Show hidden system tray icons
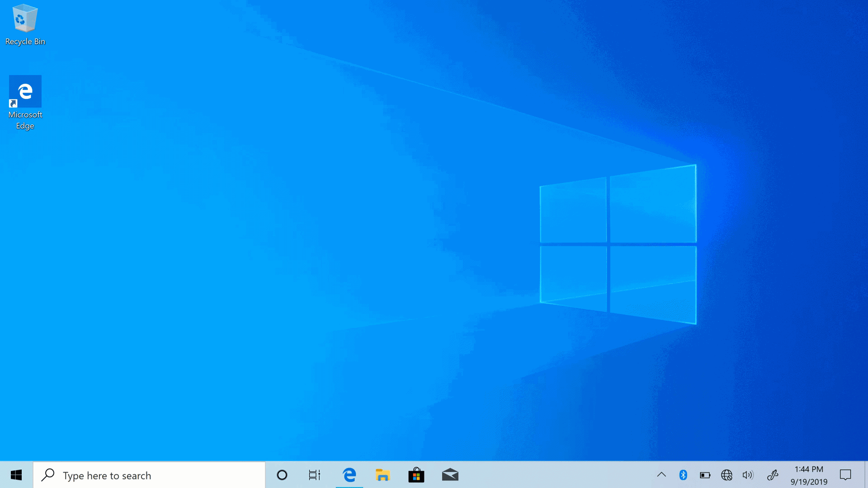This screenshot has height=488, width=868. [x=661, y=475]
